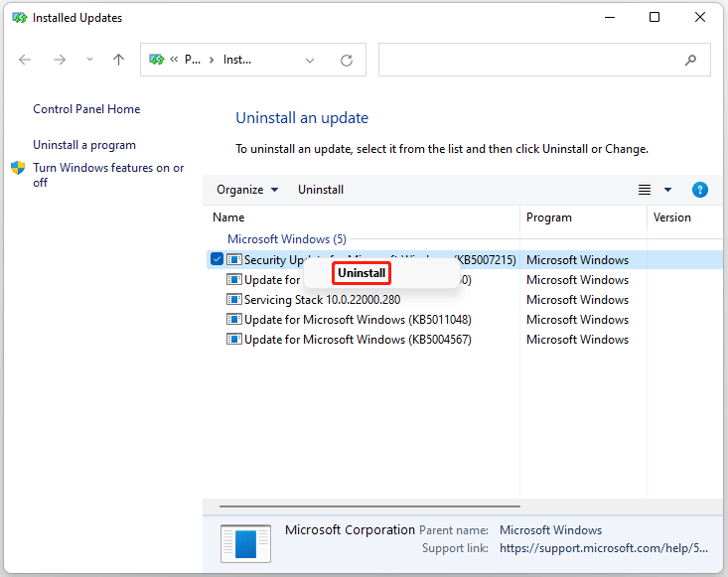Go up one folder level
728x577 pixels.
(x=119, y=60)
